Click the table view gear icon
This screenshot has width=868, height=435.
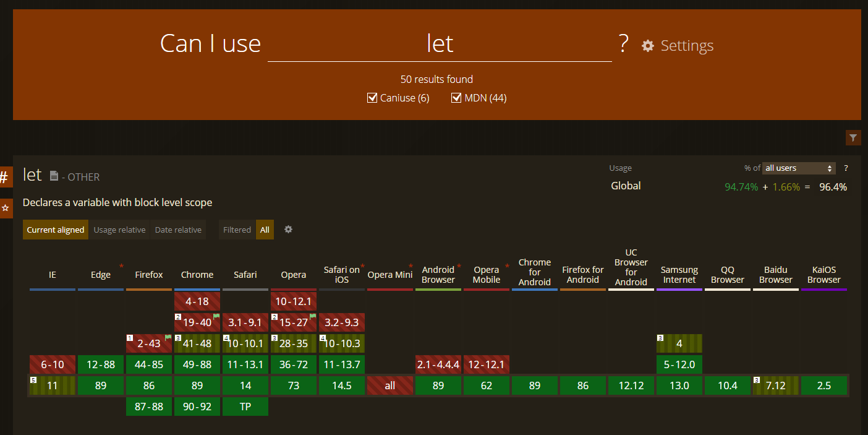click(288, 230)
